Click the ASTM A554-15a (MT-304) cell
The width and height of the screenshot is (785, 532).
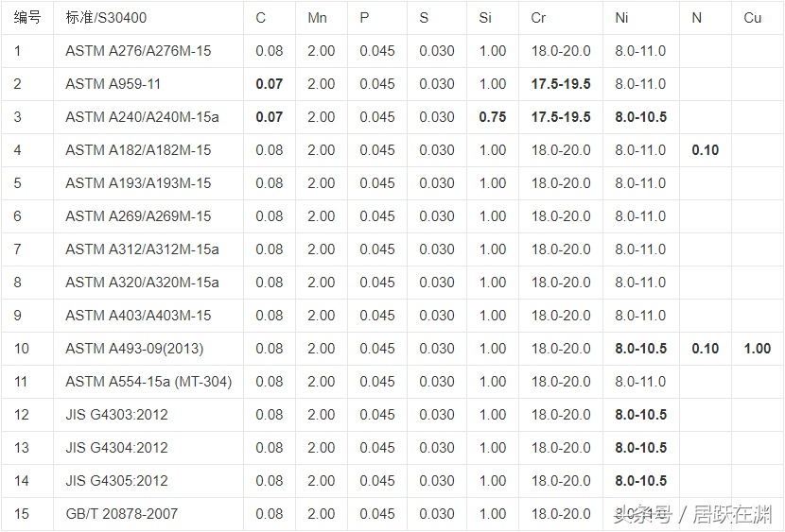tap(148, 382)
